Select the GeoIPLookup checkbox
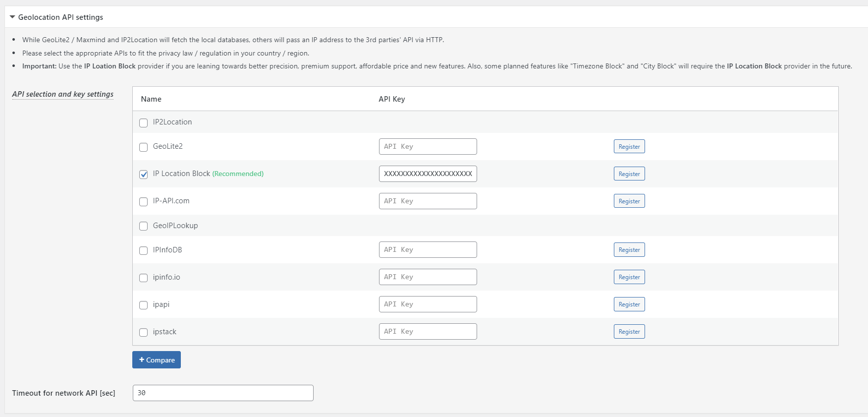Viewport: 868px width, 417px height. [x=144, y=226]
